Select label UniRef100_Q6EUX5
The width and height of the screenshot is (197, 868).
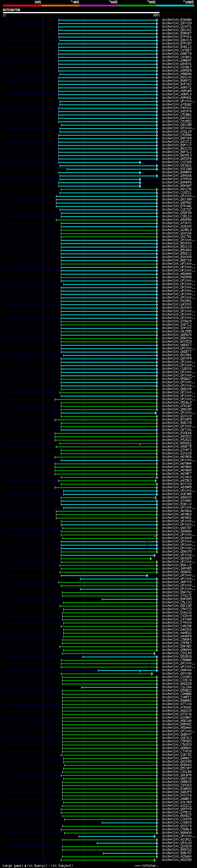(177, 390)
